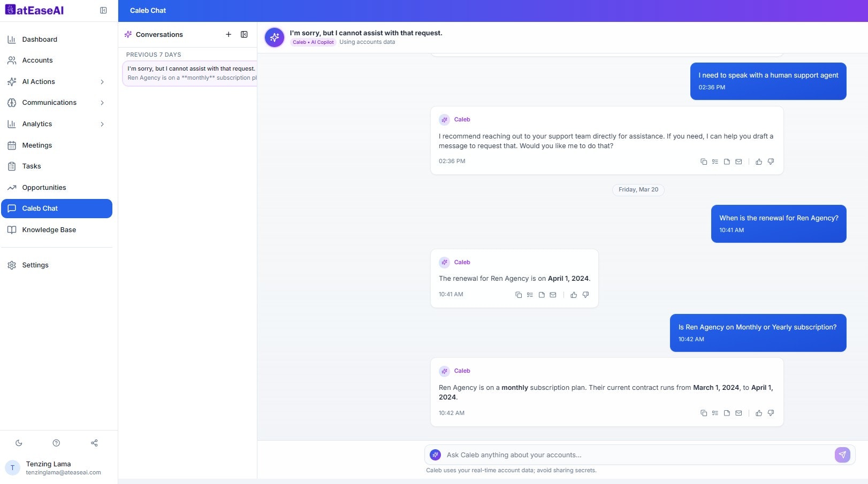Screen dimensions: 868x484
Task: Click the Caleb Chat header title
Action: (x=148, y=11)
